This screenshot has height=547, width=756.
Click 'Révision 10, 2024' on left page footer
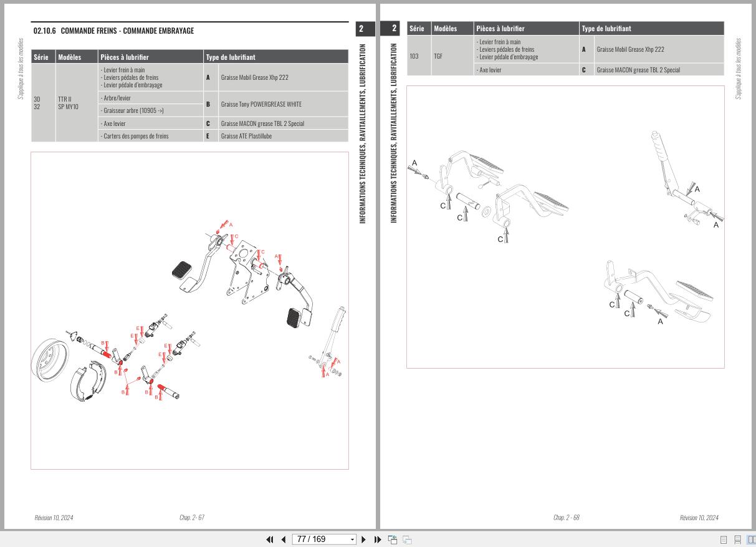click(54, 518)
